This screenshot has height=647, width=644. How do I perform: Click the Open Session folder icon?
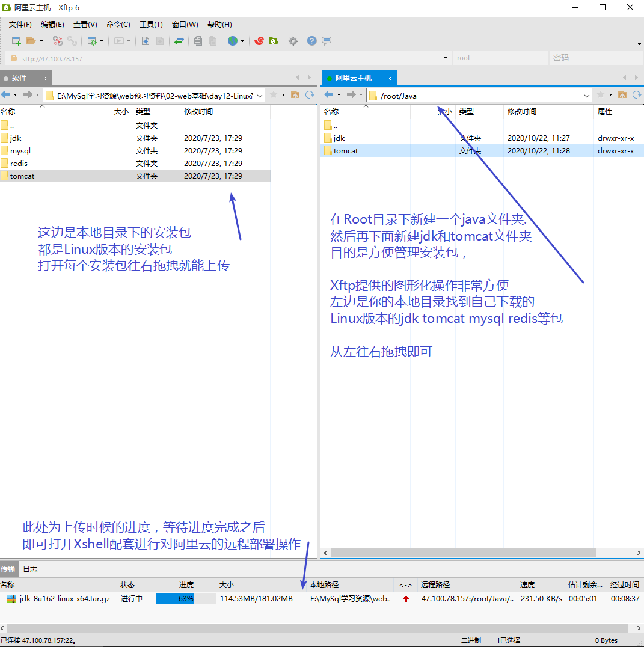31,41
